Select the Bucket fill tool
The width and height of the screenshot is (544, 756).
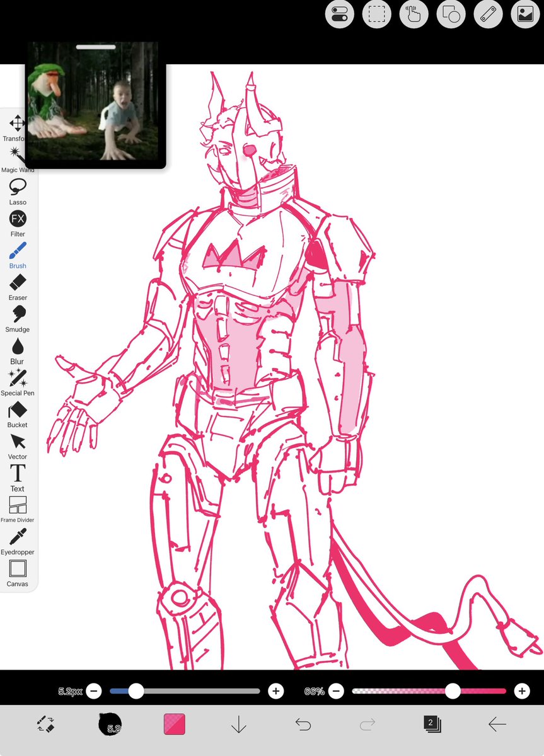coord(18,415)
